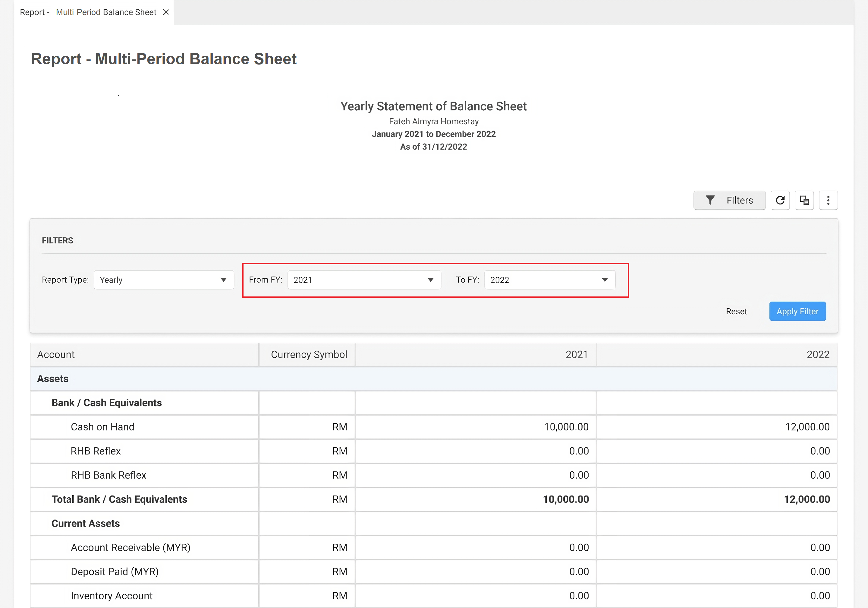Click the From FY dropdown arrow

click(431, 280)
